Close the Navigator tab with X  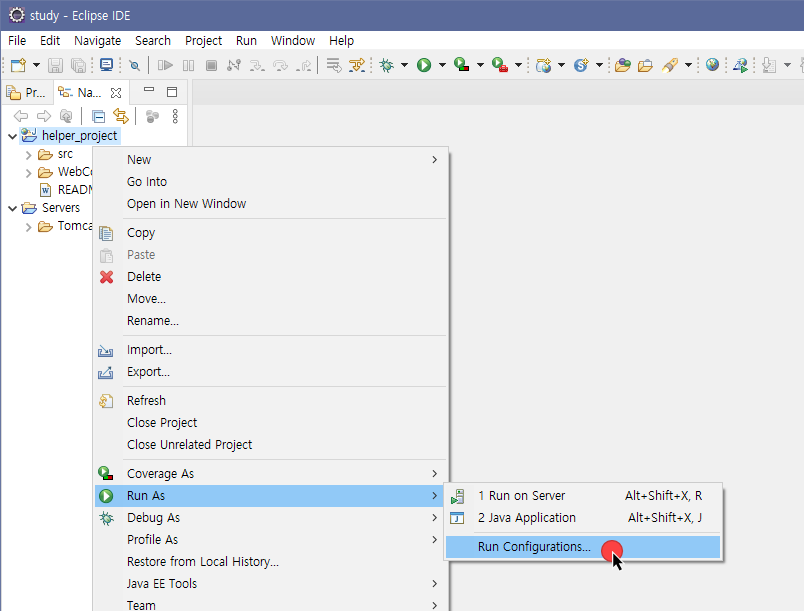coord(116,93)
